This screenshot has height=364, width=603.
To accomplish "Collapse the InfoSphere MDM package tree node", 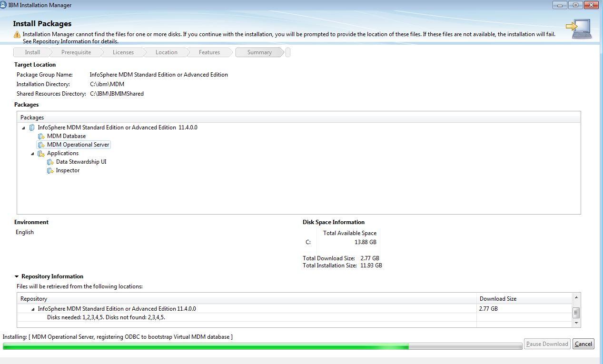I will pos(23,128).
